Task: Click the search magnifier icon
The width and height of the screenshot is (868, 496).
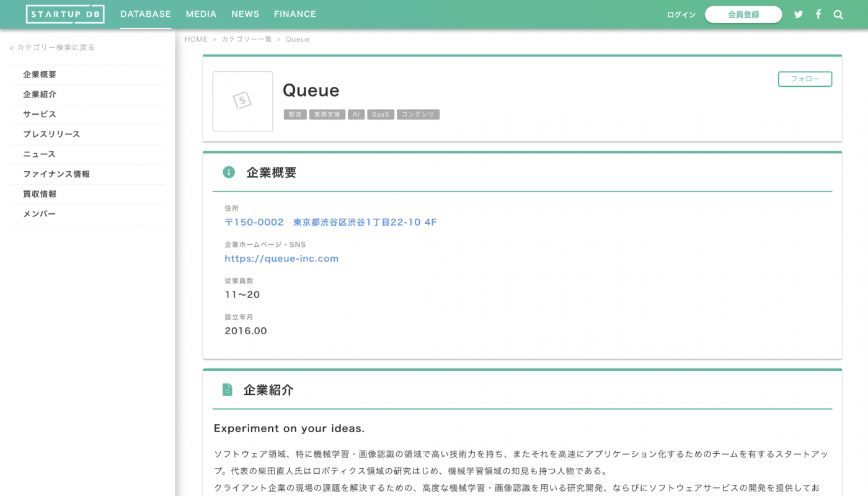Action: pos(838,14)
